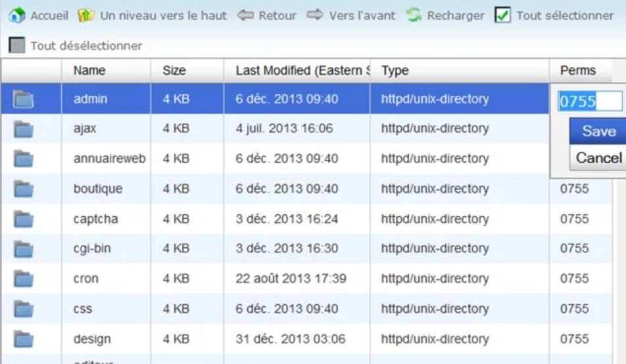Viewport: 626px width, 364px height.
Task: Select the captcha folder name
Action: click(x=95, y=219)
